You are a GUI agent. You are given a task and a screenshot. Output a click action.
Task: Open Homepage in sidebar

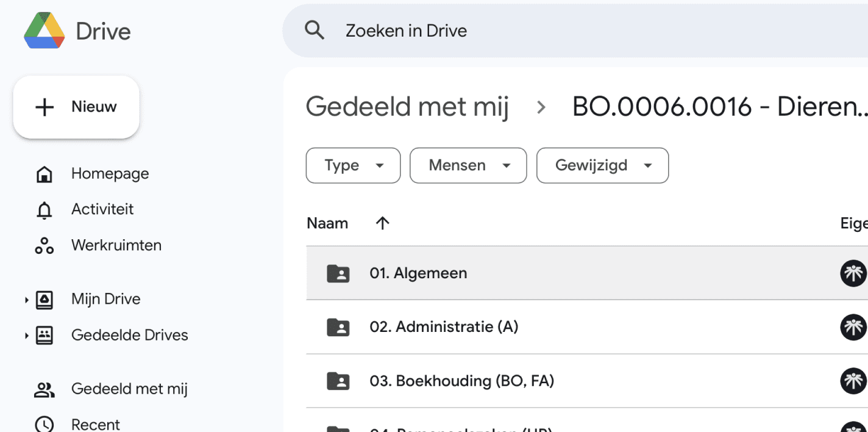[x=110, y=173]
